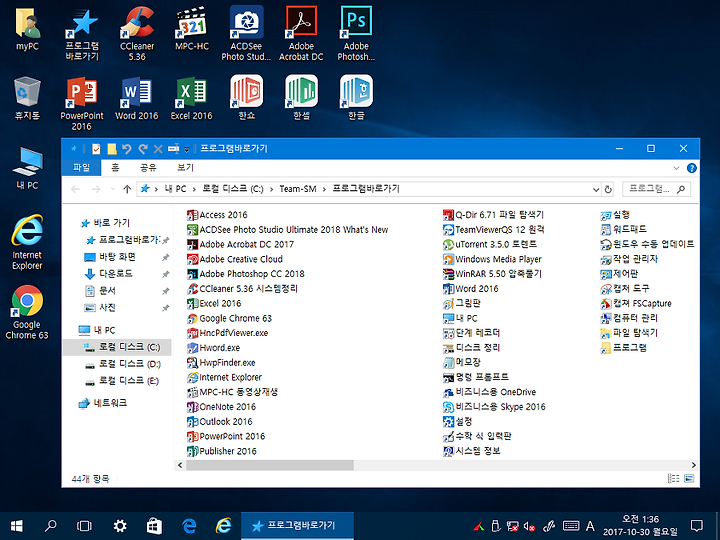The width and height of the screenshot is (720, 540).
Task: Select 네트워크 in navigation pane
Action: click(110, 403)
